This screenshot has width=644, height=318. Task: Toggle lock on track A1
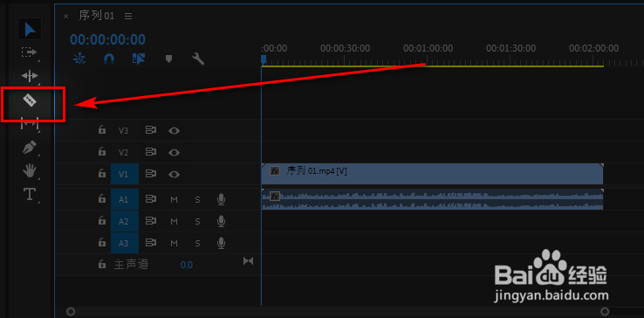[x=102, y=199]
